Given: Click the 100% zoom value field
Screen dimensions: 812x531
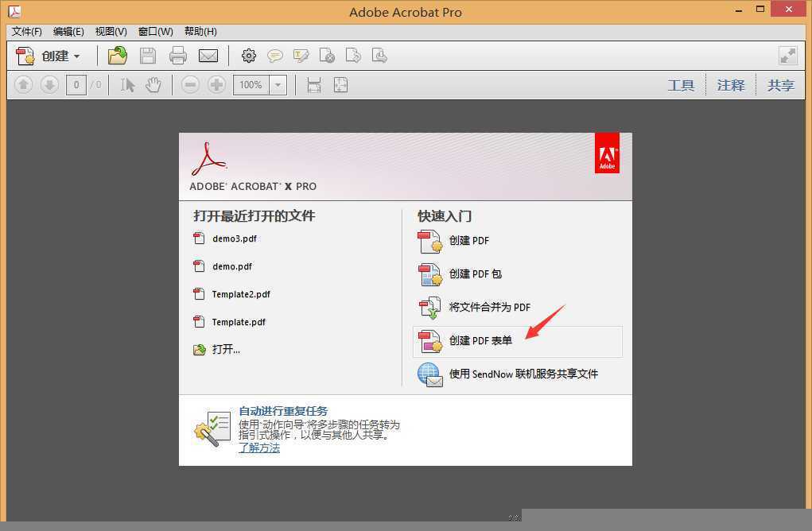Looking at the screenshot, I should click(x=251, y=85).
